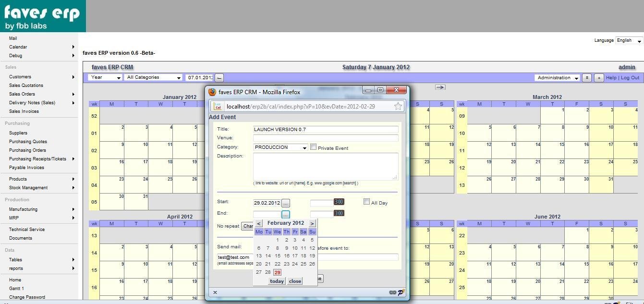Advance to next month with the ">" arrow
This screenshot has width=644, height=304.
click(x=312, y=223)
